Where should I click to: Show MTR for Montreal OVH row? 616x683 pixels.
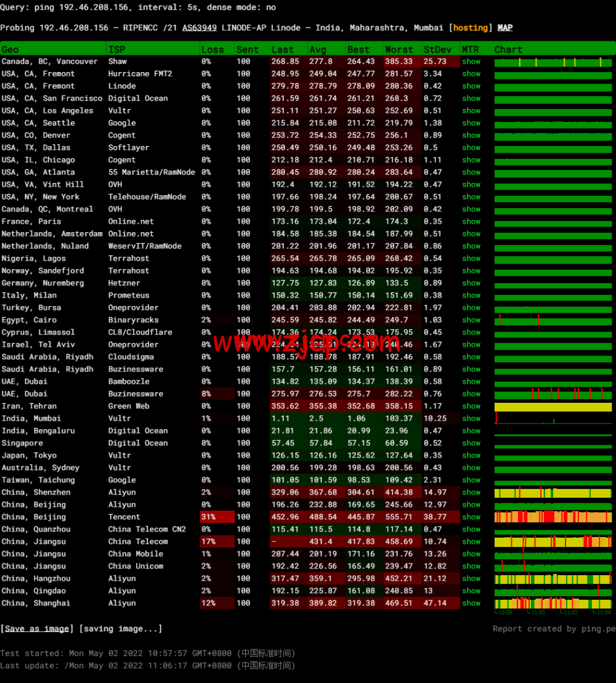[471, 209]
